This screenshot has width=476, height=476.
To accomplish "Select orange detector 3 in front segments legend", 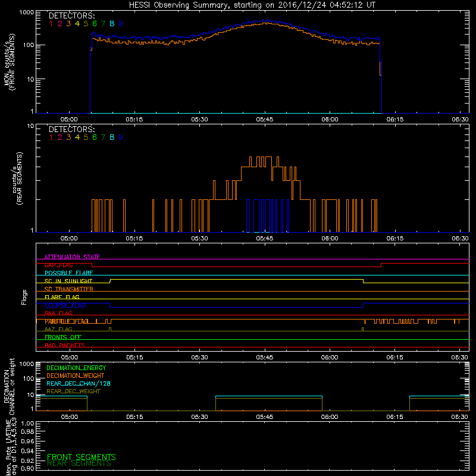I will (68, 23).
